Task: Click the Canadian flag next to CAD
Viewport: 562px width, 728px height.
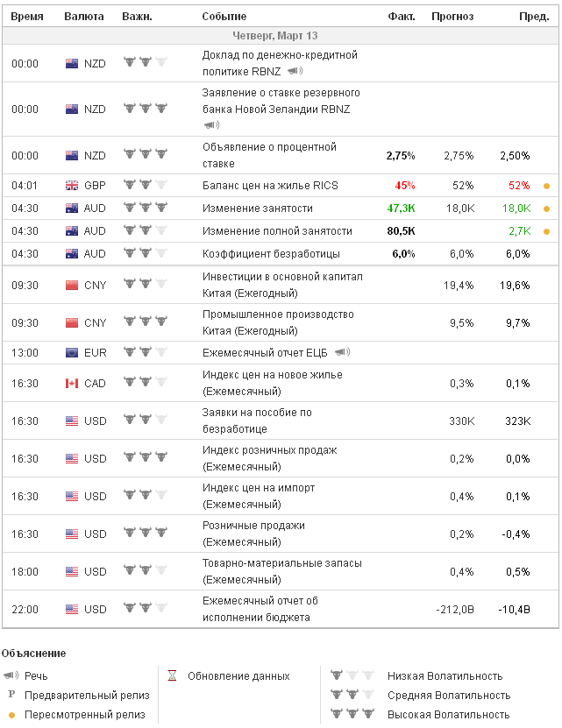Action: pyautogui.click(x=72, y=384)
